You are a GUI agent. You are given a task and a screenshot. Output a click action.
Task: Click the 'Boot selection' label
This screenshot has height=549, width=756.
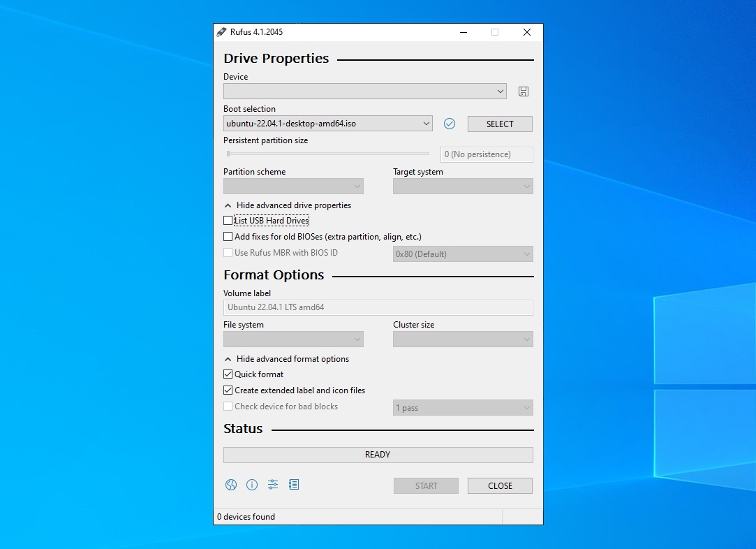249,109
